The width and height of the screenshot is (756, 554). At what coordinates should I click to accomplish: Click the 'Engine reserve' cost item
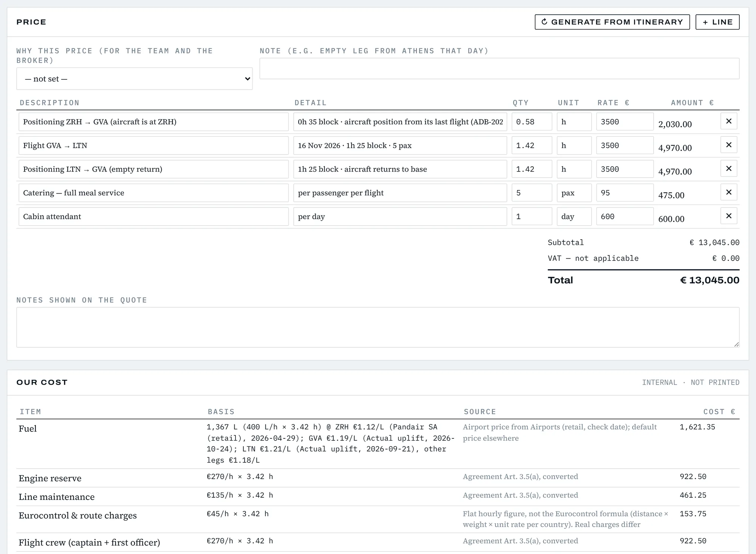[50, 478]
